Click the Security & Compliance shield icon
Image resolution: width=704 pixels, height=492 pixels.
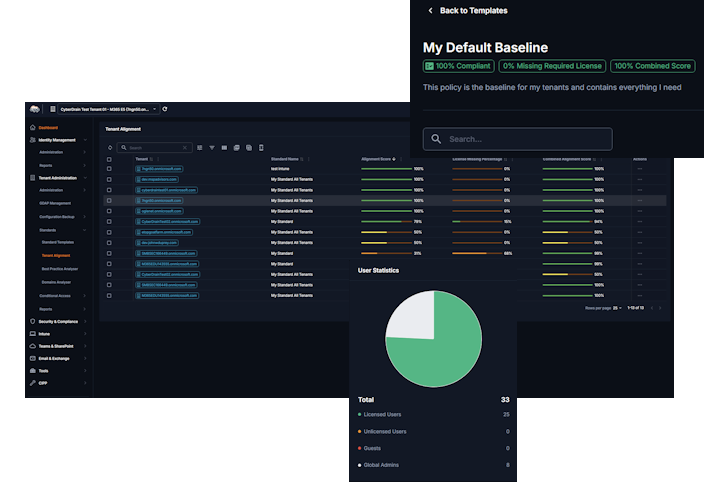[x=33, y=321]
